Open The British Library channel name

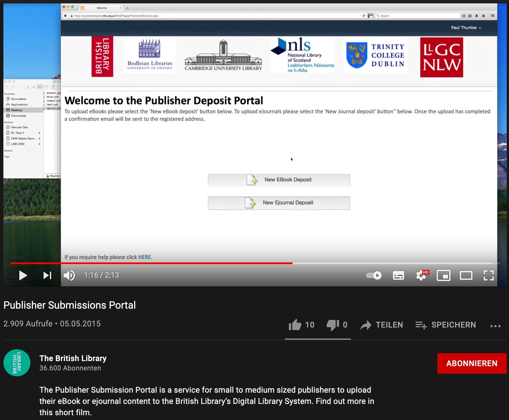tap(73, 358)
